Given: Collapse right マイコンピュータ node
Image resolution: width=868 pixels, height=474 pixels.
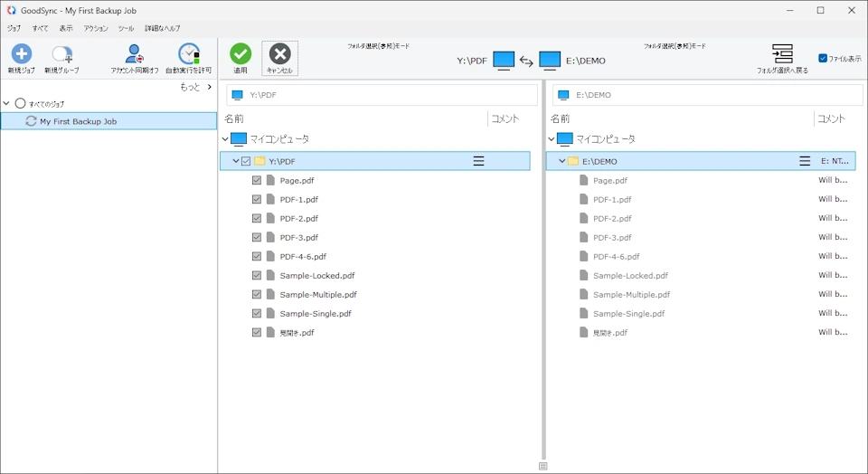Looking at the screenshot, I should (x=552, y=139).
